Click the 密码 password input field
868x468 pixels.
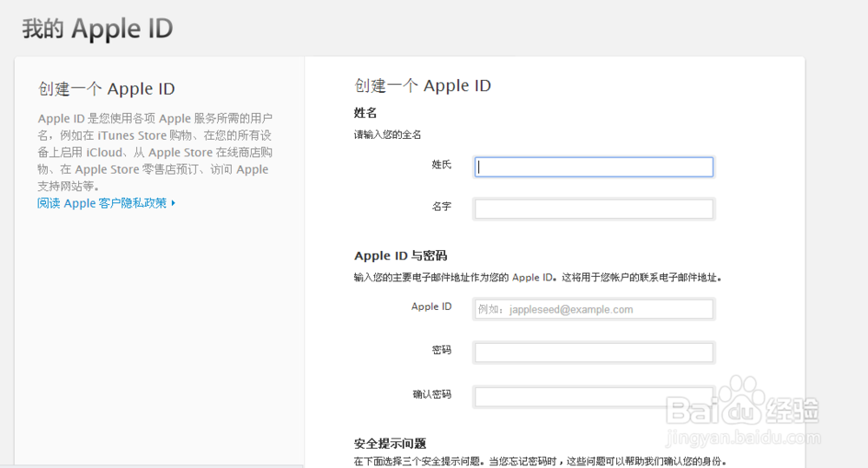(594, 352)
